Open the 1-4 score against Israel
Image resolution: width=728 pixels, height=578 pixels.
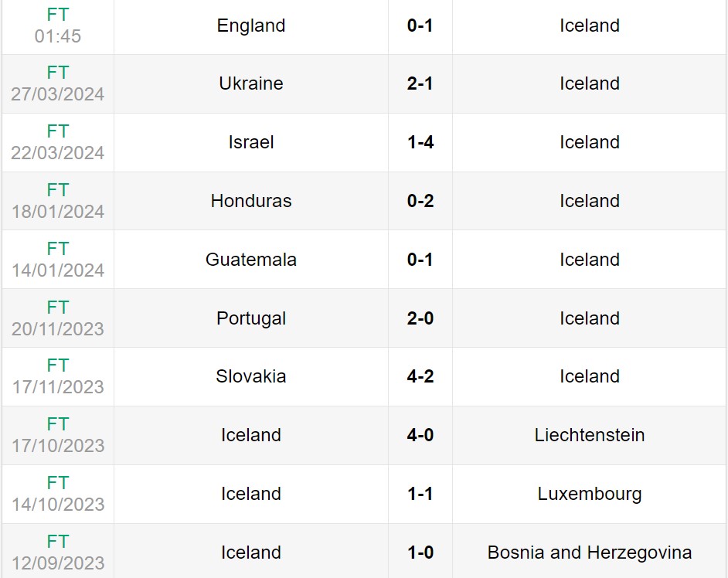420,142
